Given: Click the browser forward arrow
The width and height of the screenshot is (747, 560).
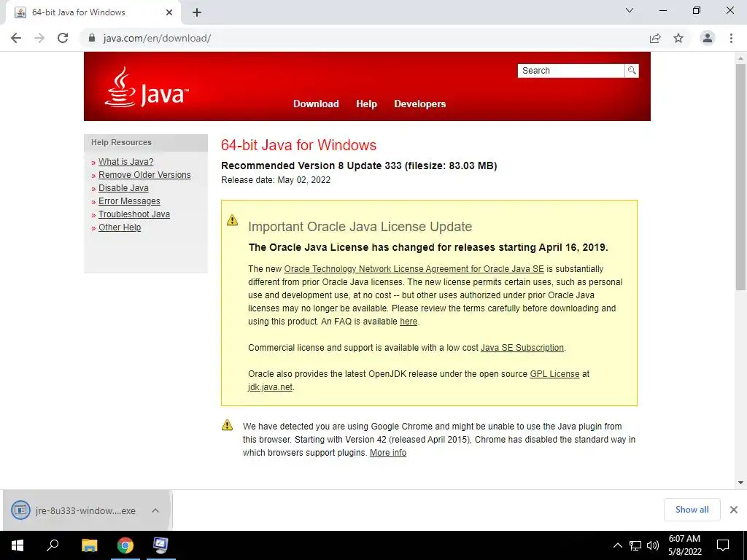Looking at the screenshot, I should tap(39, 38).
